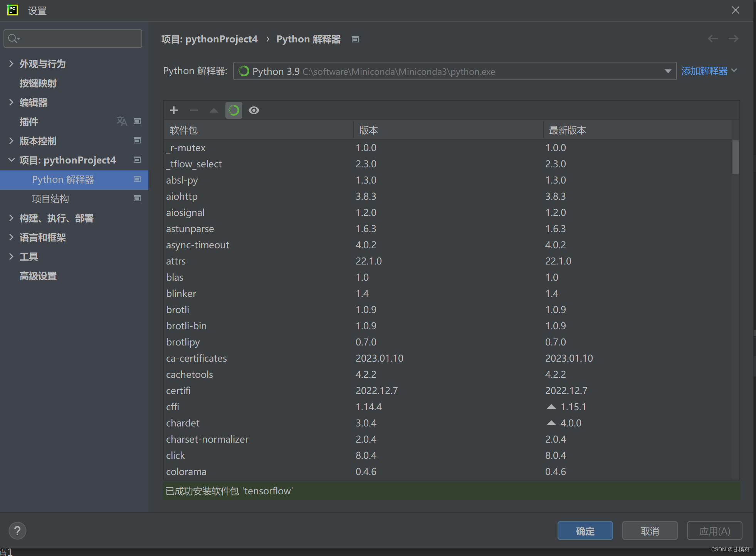Toggle the show early releases eye icon
The height and width of the screenshot is (556, 756).
[x=254, y=110]
